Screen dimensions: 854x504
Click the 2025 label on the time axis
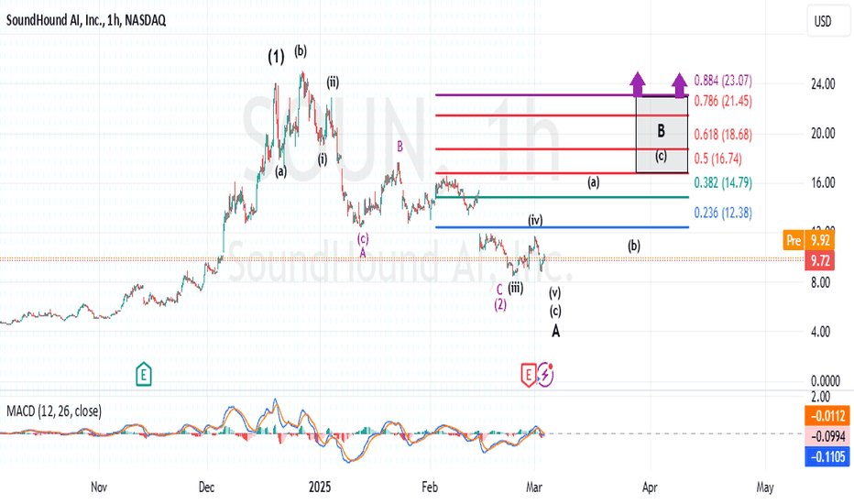point(320,488)
